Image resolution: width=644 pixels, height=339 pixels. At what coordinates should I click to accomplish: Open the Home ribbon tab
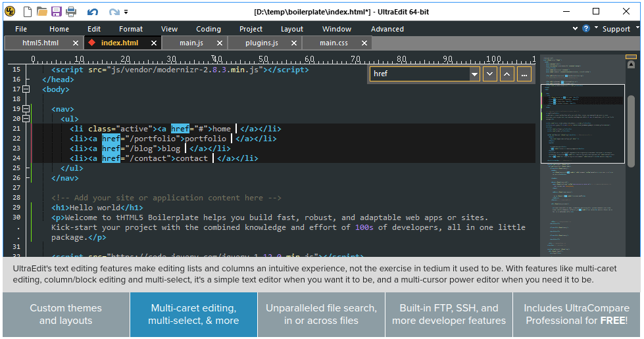(59, 29)
